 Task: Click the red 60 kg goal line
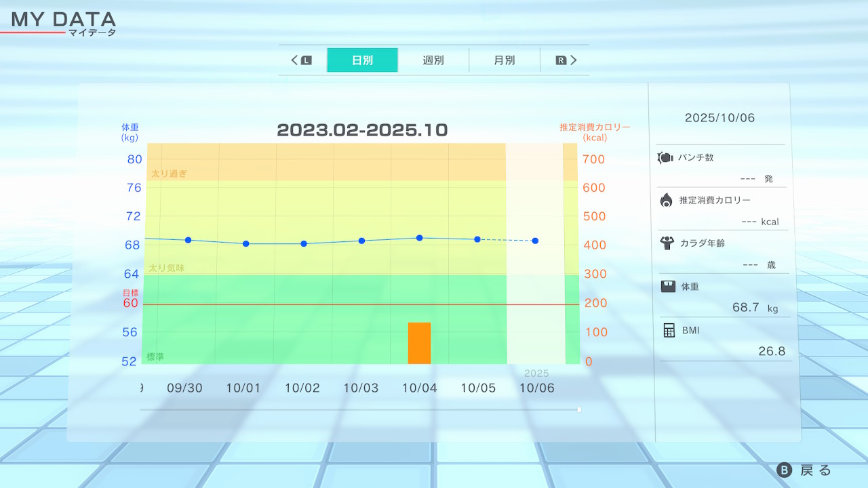(x=359, y=304)
